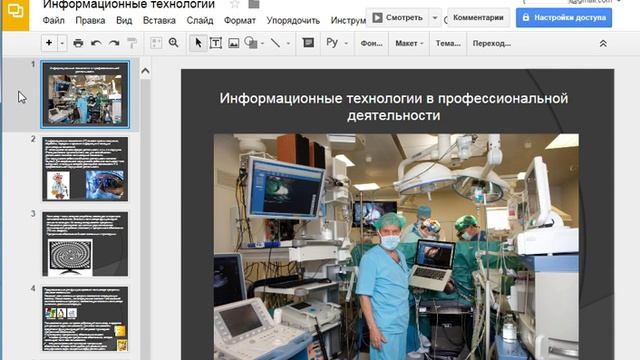Screen dimensions: 640x360
Task: Open the Слайд menu
Action: coord(200,20)
